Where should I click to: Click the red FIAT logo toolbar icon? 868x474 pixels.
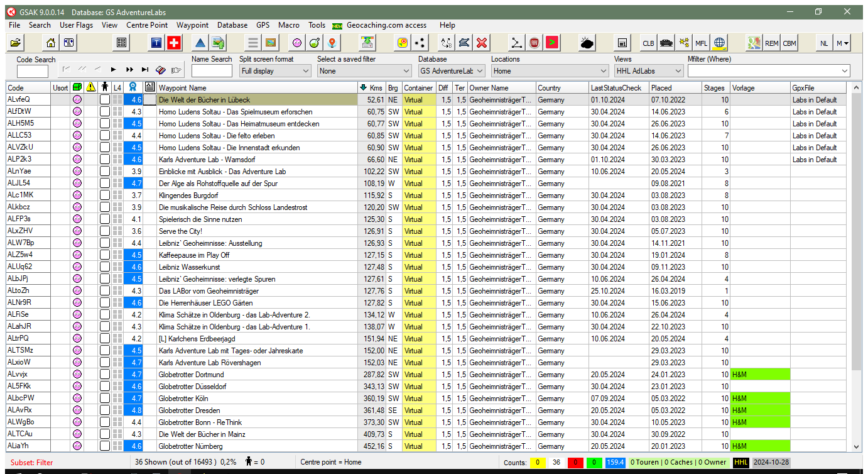(534, 43)
